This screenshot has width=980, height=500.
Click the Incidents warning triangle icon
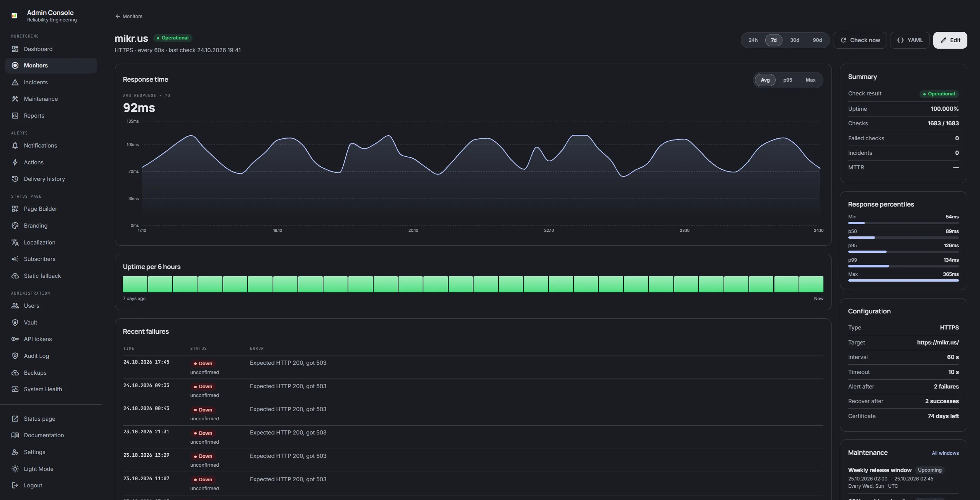click(x=15, y=82)
